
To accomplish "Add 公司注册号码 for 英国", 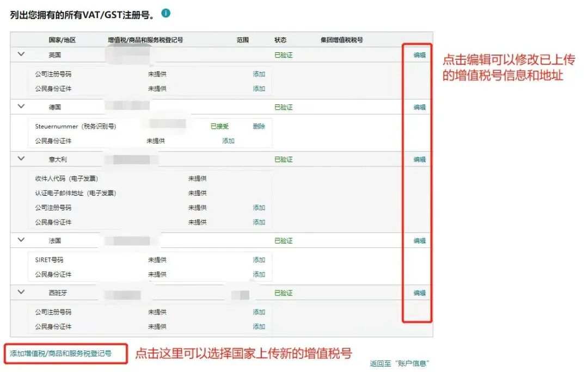I will [x=259, y=75].
